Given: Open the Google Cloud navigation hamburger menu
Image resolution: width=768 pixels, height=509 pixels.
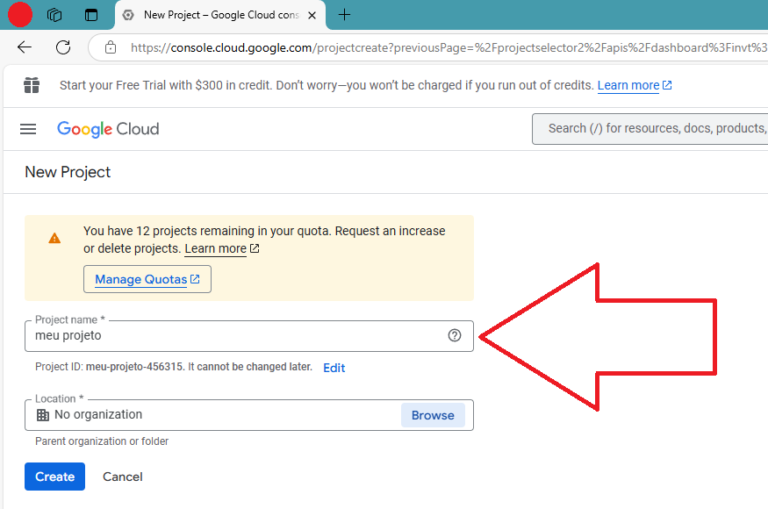Looking at the screenshot, I should coord(28,129).
